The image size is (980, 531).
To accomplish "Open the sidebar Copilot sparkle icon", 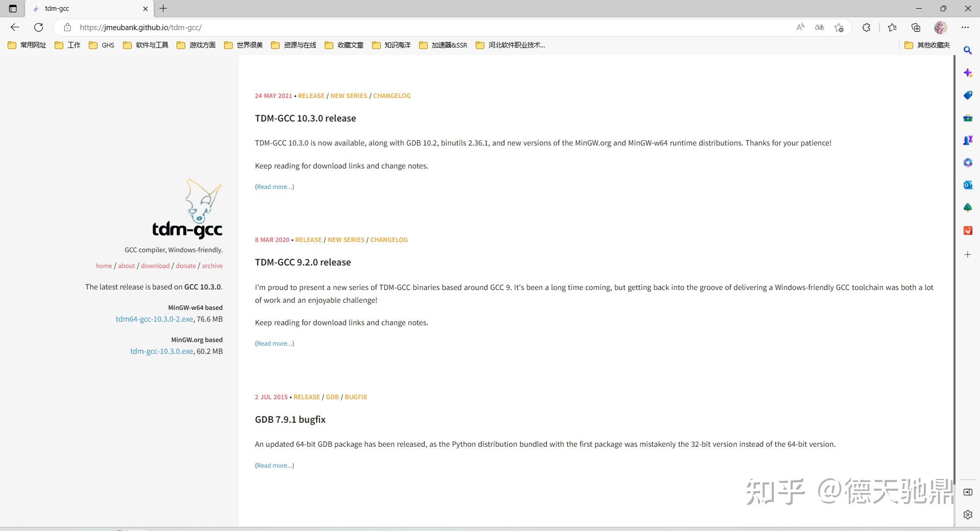I will [967, 73].
